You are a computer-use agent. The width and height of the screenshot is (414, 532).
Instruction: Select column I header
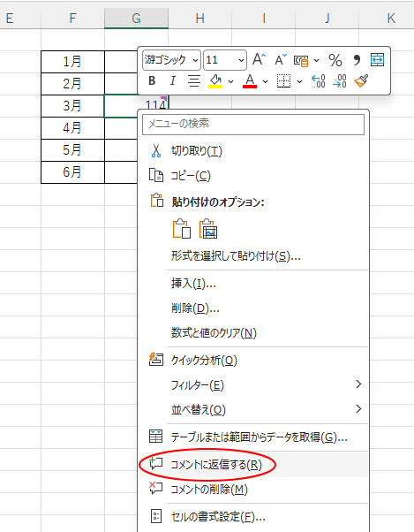click(264, 18)
